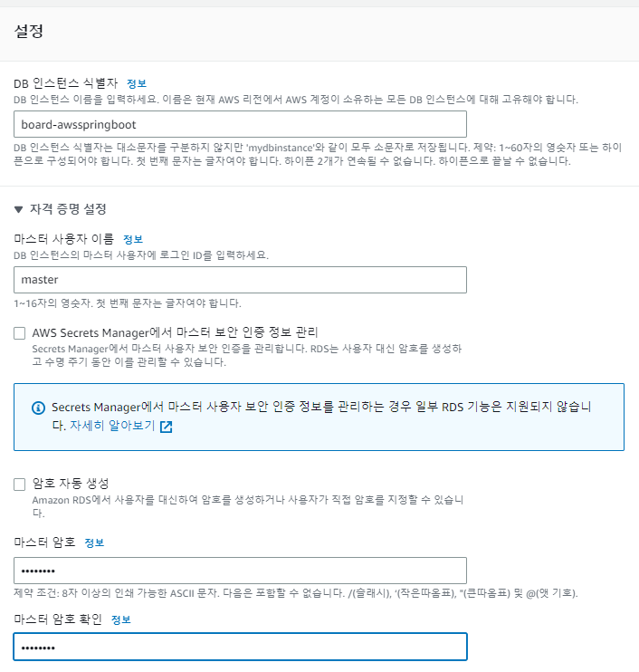This screenshot has height=672, width=639.
Task: Click the info icon in Secrets Manager notice
Action: click(39, 408)
